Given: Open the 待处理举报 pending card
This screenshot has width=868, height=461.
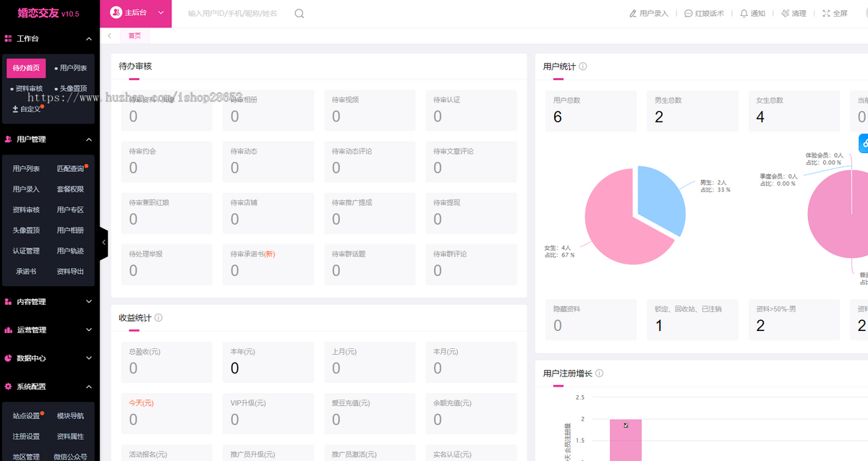Looking at the screenshot, I should [167, 264].
